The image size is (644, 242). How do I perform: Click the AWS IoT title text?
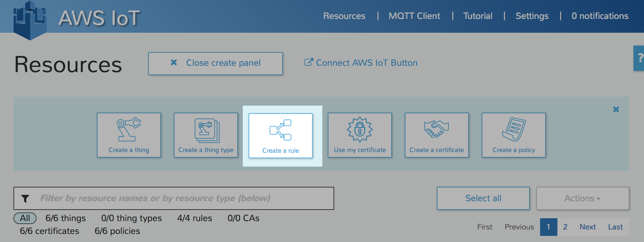(x=99, y=18)
